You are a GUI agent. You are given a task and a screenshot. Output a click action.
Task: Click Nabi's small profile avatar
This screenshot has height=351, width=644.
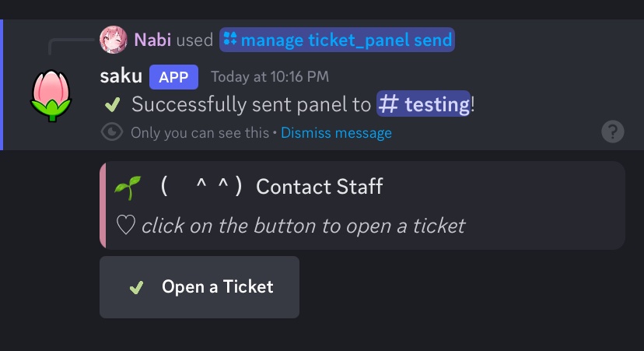(113, 40)
